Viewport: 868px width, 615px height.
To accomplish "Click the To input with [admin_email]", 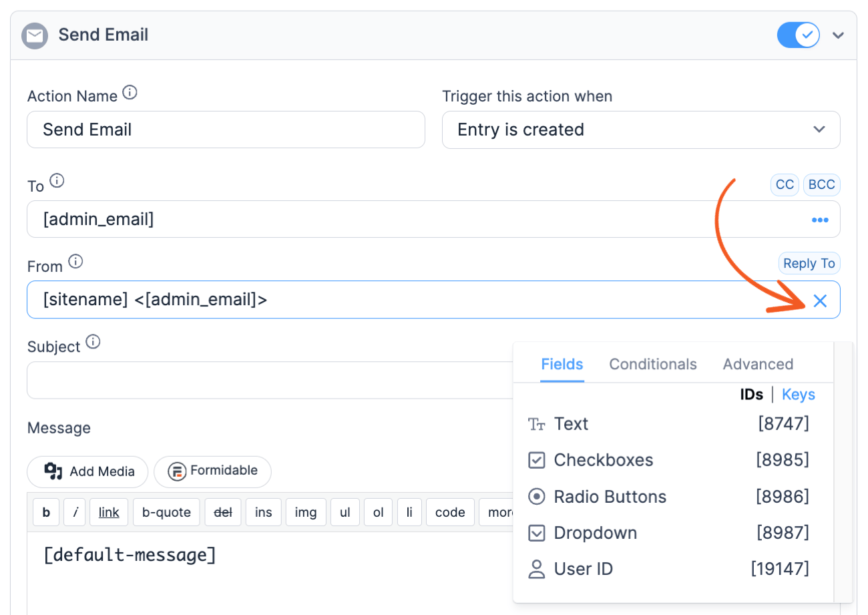I will (433, 219).
